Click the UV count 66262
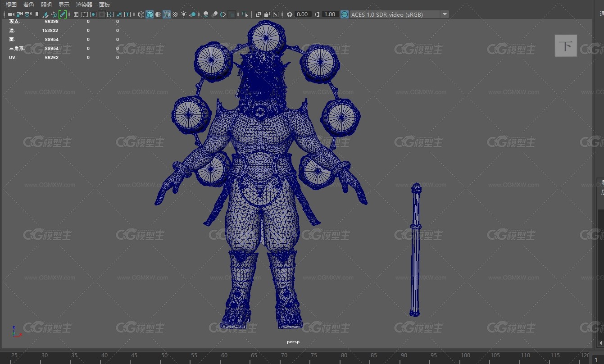The image size is (604, 364). point(52,58)
